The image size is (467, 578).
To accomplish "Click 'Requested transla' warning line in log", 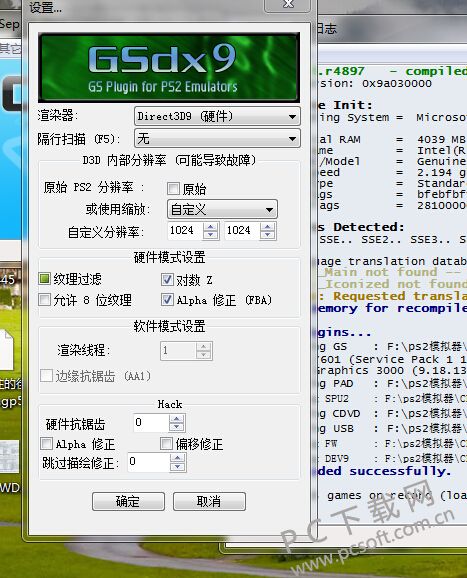I will point(393,296).
